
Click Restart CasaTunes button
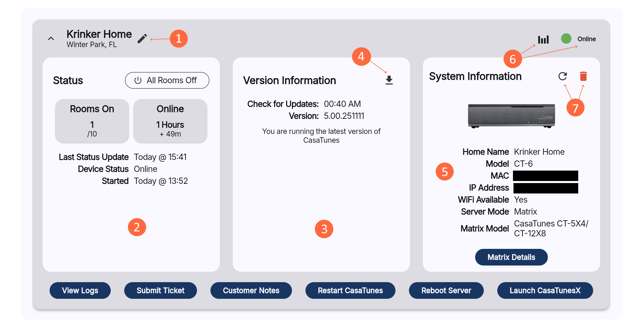point(350,290)
